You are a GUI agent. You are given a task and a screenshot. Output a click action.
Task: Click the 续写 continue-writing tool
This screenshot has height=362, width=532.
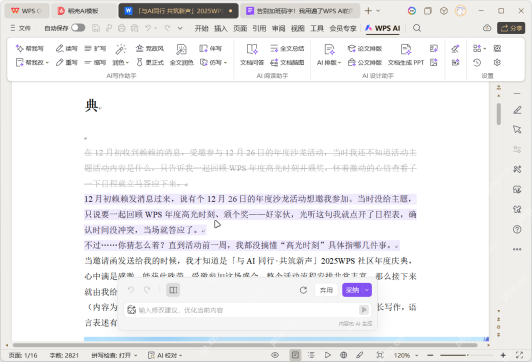[67, 49]
